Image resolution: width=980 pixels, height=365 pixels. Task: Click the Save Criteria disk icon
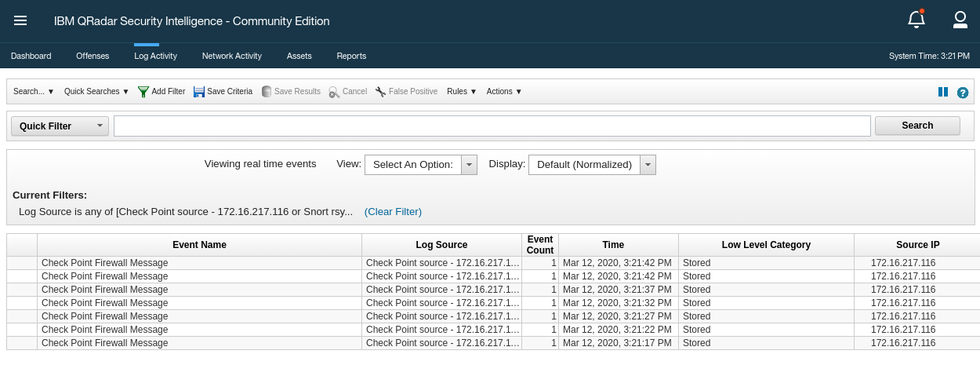(x=199, y=92)
